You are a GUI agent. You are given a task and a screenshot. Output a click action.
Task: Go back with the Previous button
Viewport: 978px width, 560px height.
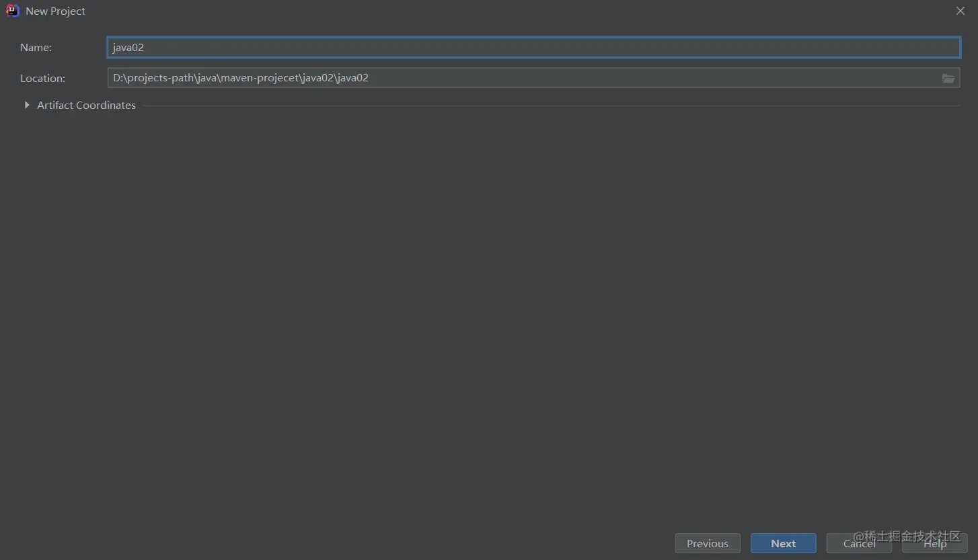point(708,543)
